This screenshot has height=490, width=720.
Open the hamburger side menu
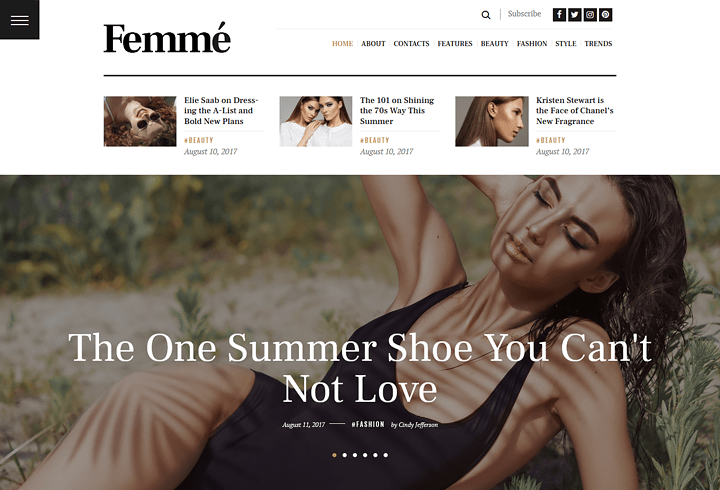19,20
